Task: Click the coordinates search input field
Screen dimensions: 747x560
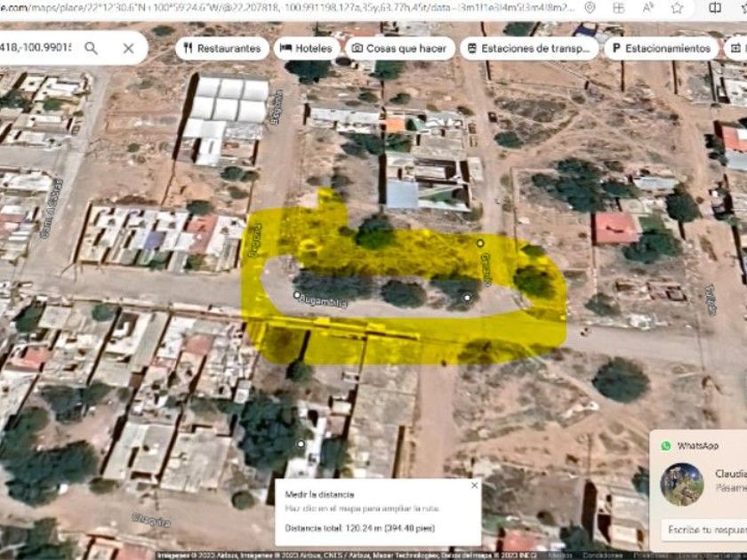Action: [x=36, y=48]
